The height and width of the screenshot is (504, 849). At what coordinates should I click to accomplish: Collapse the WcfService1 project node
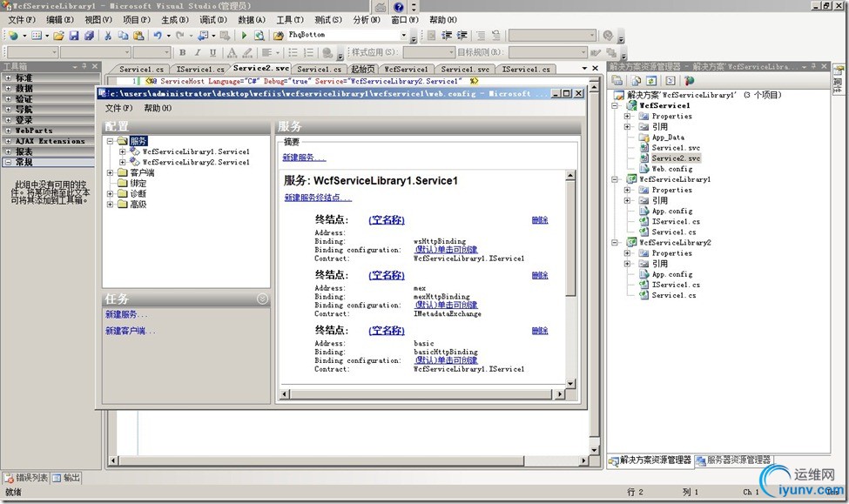(616, 105)
